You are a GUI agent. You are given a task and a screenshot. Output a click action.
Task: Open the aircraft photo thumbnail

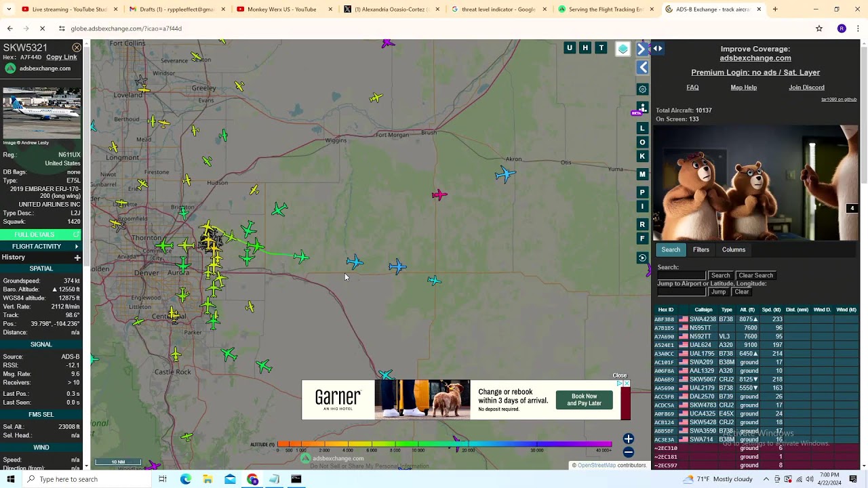coord(41,114)
